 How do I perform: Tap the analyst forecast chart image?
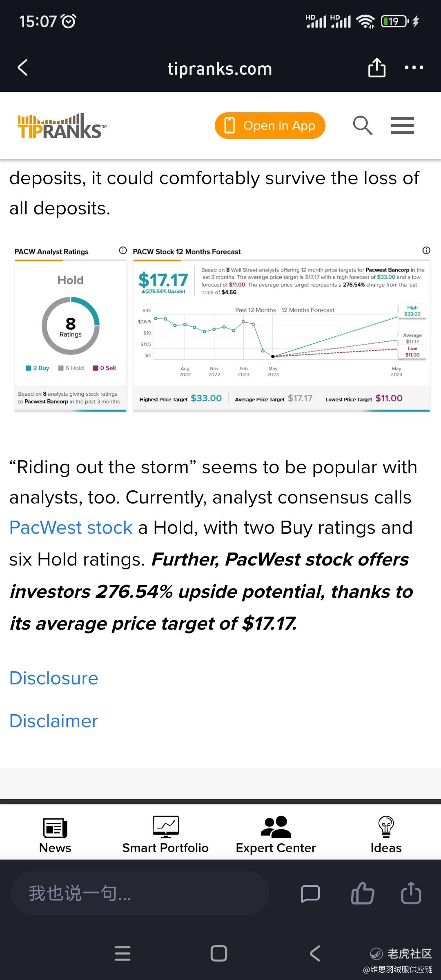(222, 329)
